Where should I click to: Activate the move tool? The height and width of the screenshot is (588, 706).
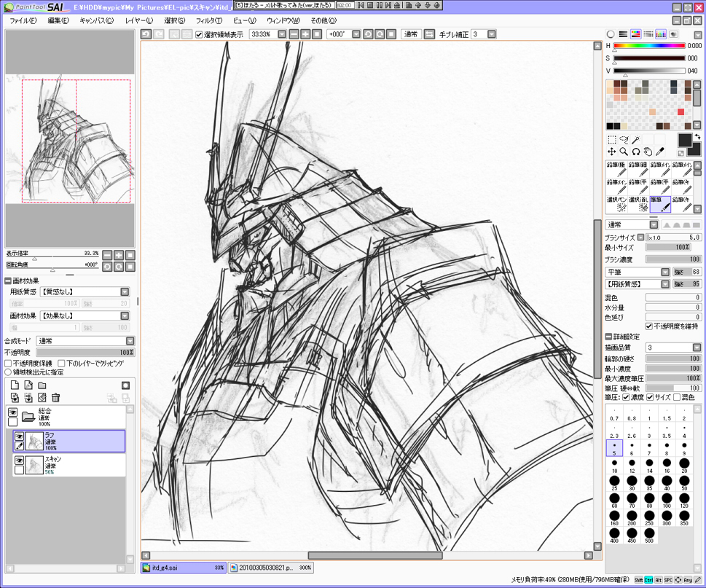[612, 152]
